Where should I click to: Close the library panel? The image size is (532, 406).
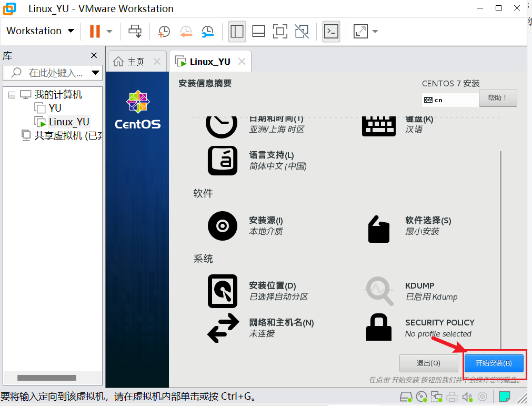point(94,55)
